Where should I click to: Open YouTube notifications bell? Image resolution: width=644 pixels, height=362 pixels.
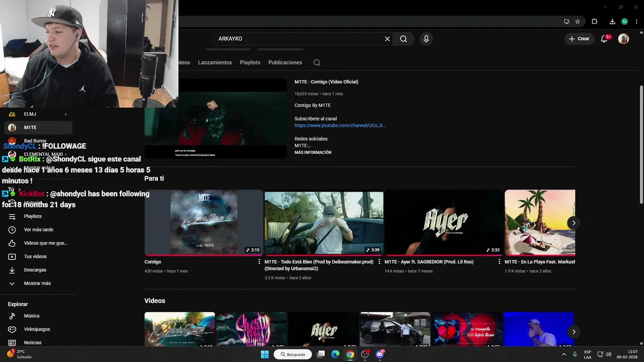pos(605,39)
